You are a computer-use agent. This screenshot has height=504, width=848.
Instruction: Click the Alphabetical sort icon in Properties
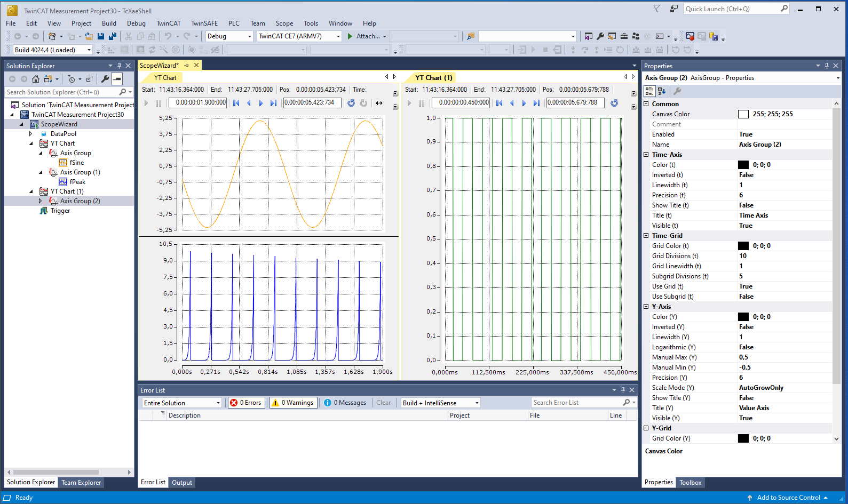662,91
